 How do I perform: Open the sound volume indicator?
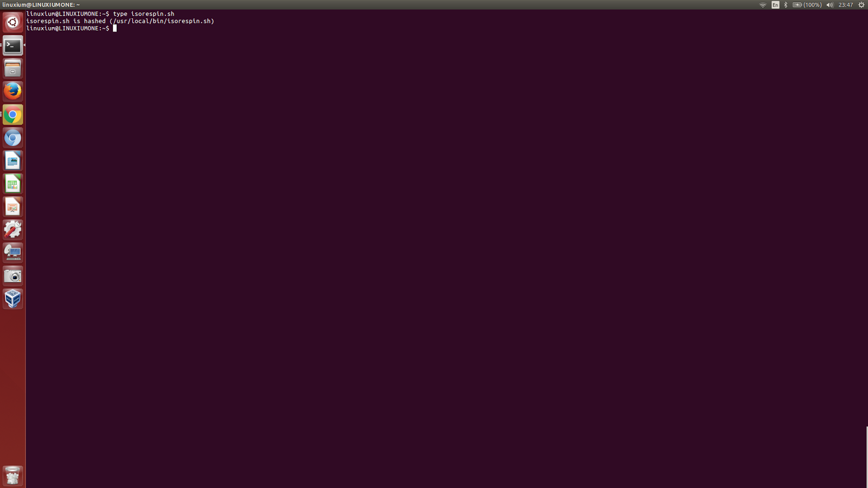pos(829,5)
